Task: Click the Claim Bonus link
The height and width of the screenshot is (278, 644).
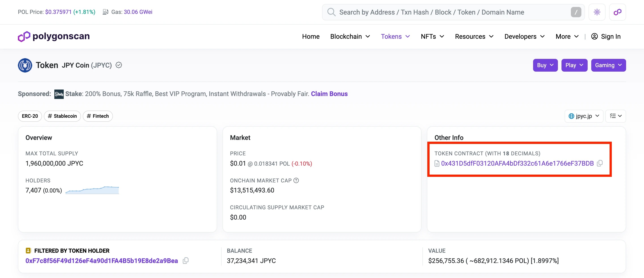Action: [x=329, y=94]
